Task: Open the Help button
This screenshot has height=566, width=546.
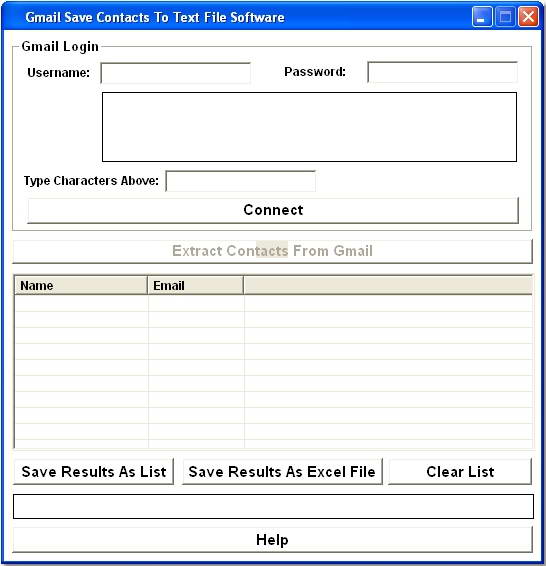Action: pos(272,540)
